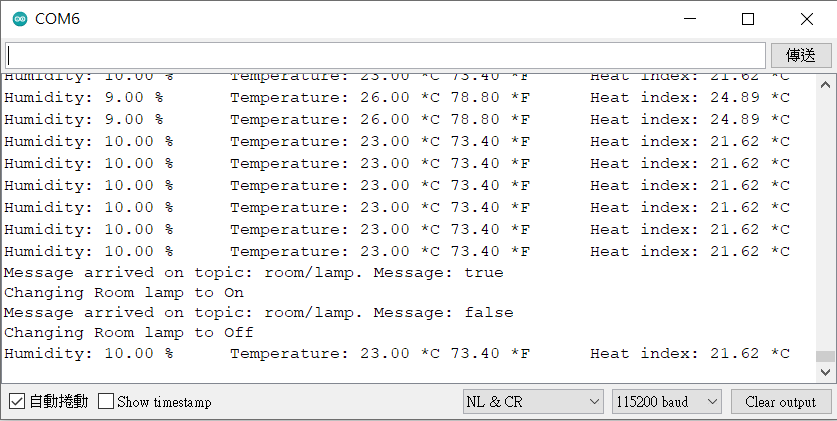Click the 傳送 send button
Viewport: 837px width, 421px height.
[x=801, y=55]
